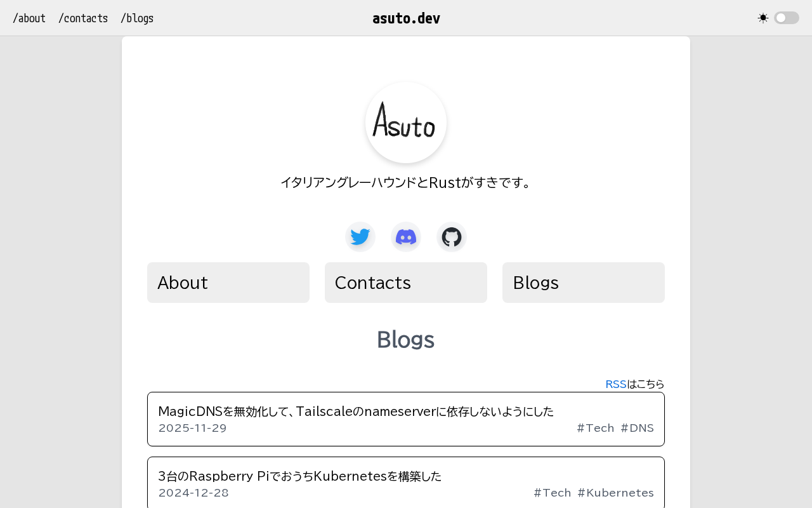This screenshot has width=812, height=508.
Task: Open the Discord icon link
Action: pos(406,237)
